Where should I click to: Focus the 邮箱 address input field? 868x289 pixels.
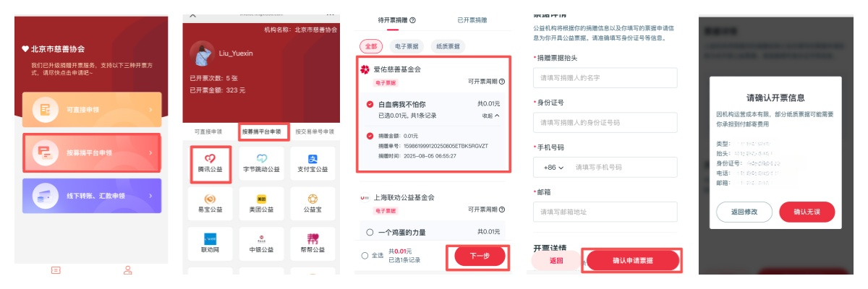click(605, 212)
